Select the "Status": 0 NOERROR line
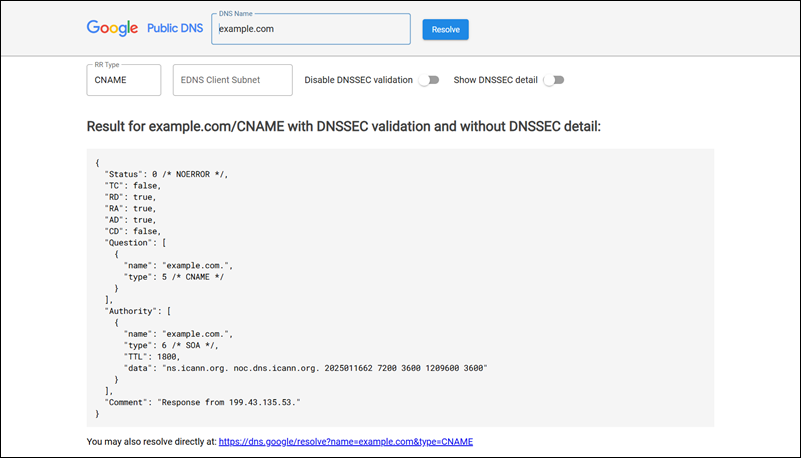Viewport: 801px width, 458px height. (x=167, y=175)
